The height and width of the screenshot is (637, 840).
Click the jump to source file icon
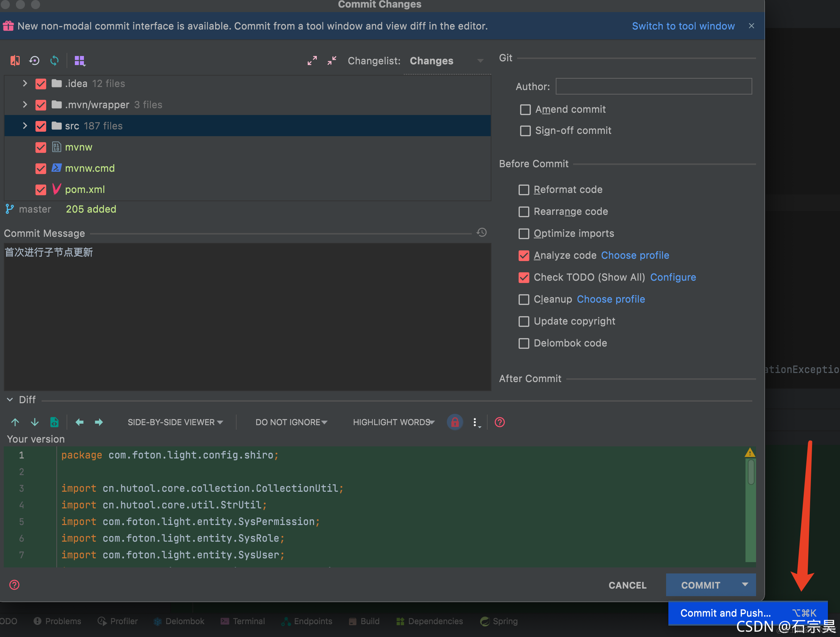tap(54, 422)
